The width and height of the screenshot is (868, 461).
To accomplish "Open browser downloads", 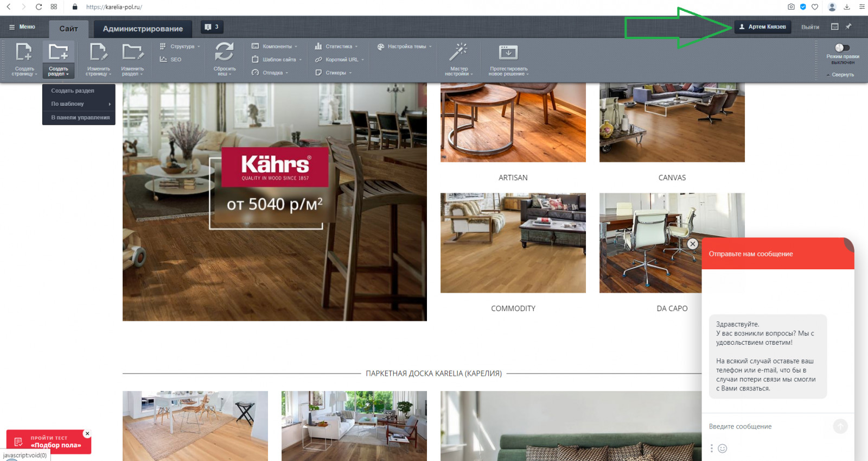I will click(x=847, y=7).
